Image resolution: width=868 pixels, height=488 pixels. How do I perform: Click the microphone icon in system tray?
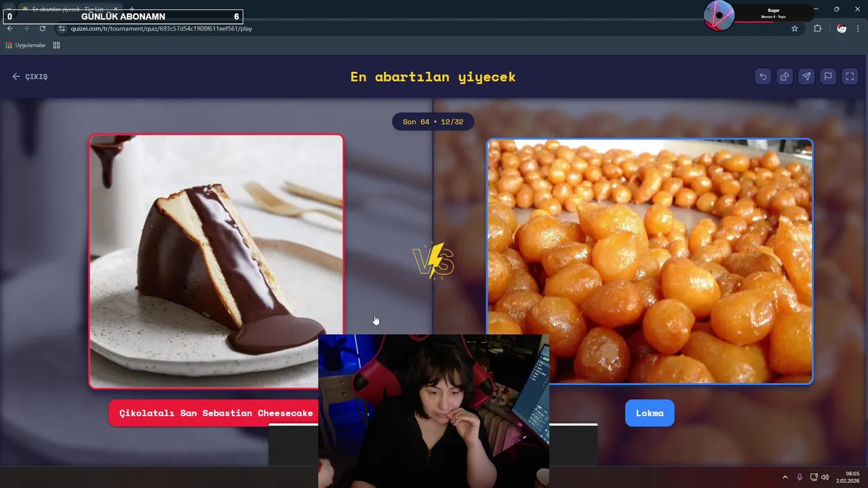[x=800, y=477]
